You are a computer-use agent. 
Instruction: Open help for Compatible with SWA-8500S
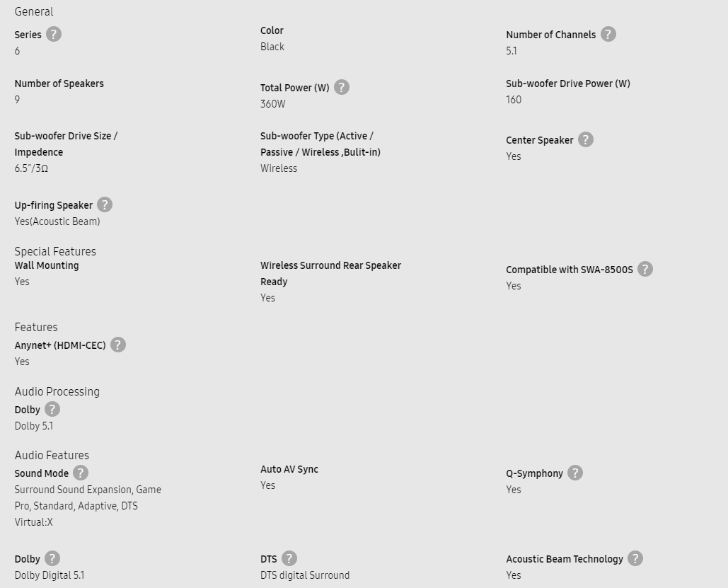pos(645,269)
